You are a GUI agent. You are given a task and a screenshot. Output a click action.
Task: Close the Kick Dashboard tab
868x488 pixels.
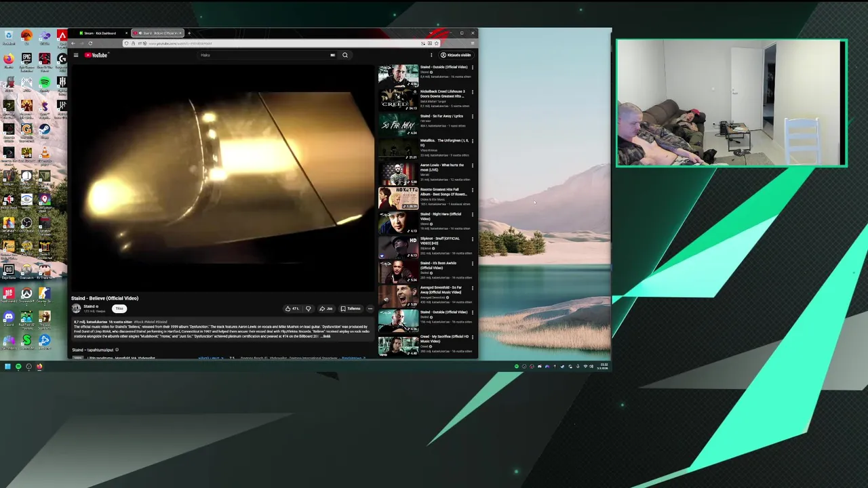[127, 33]
